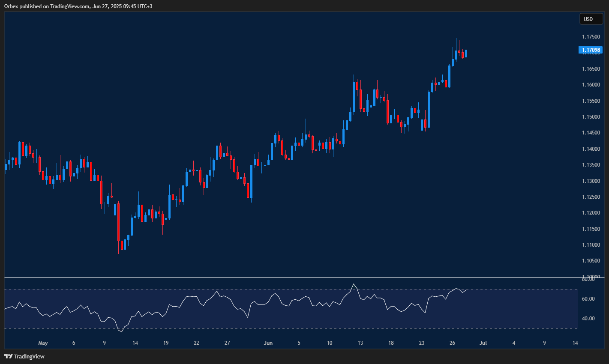
Task: Click the 40.00 RSI scale label
Action: [x=588, y=318]
